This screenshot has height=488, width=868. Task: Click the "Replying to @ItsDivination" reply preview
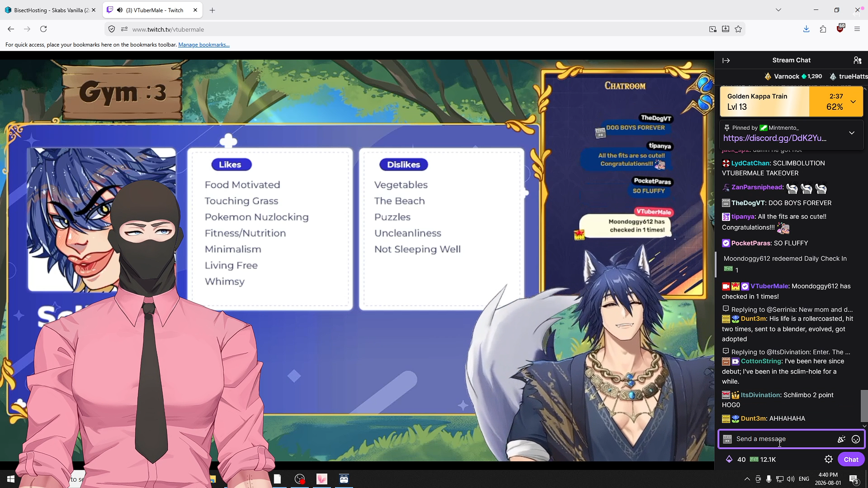pos(786,352)
